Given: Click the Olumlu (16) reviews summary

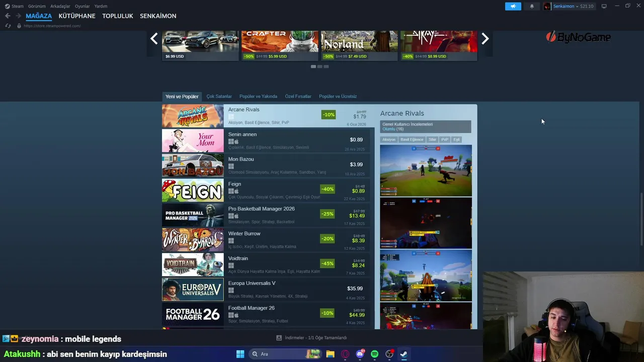Looking at the screenshot, I should click(393, 129).
